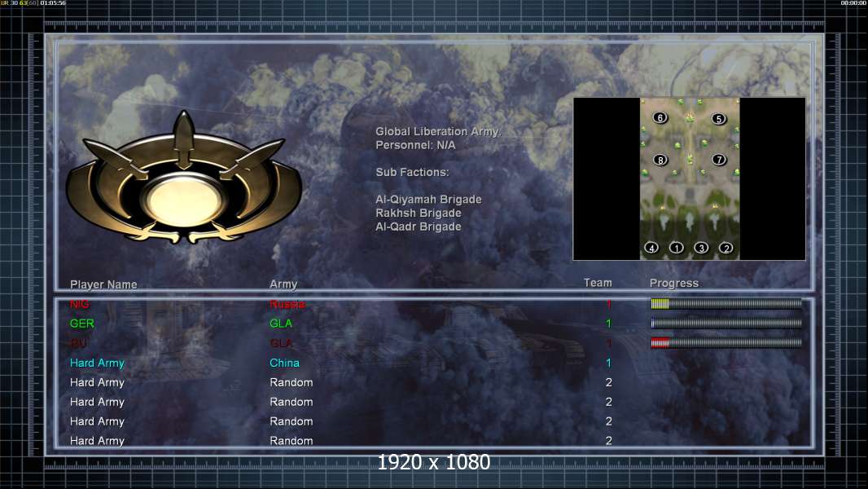Click the 00:00:00 timer at top right
This screenshot has height=489, width=868.
point(853,3)
